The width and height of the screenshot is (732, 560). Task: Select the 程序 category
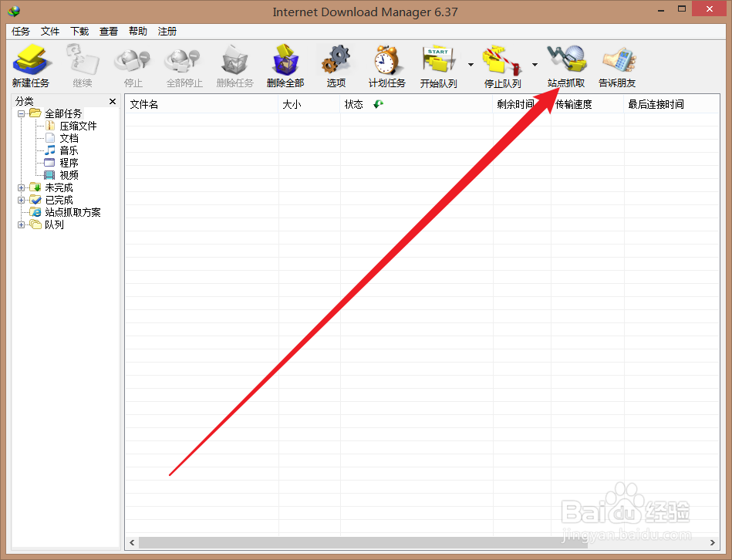point(69,163)
